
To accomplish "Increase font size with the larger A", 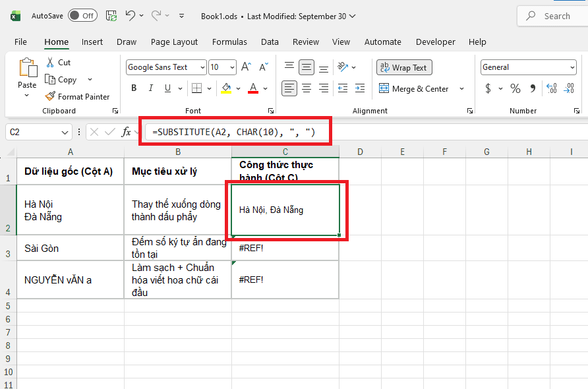I will (x=246, y=67).
